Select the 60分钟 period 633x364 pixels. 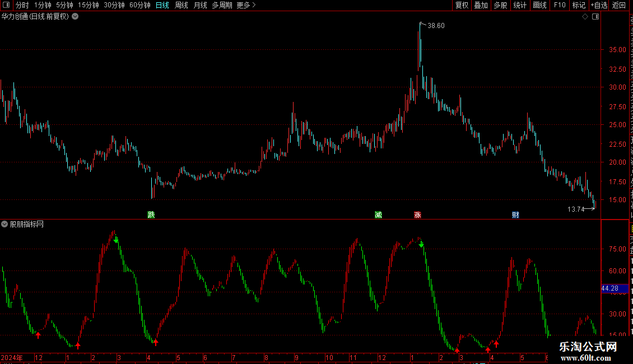pos(140,5)
